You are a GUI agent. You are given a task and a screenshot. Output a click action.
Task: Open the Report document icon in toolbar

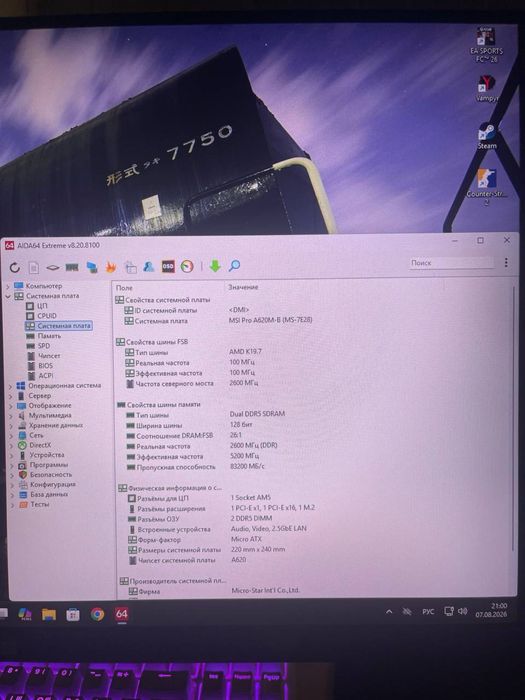pos(34,267)
